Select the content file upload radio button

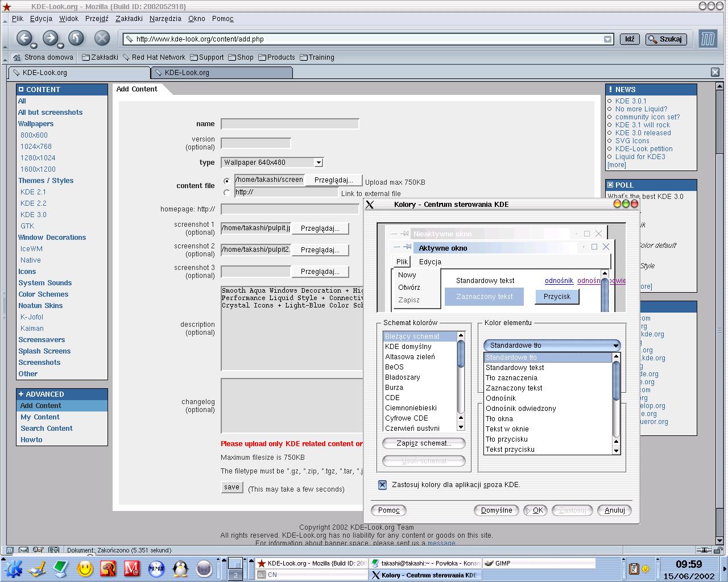tap(227, 181)
